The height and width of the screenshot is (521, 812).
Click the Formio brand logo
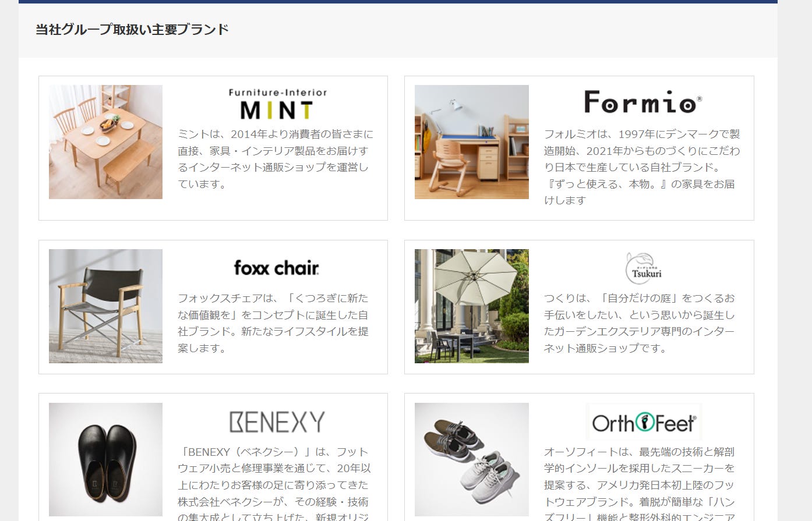pos(643,102)
